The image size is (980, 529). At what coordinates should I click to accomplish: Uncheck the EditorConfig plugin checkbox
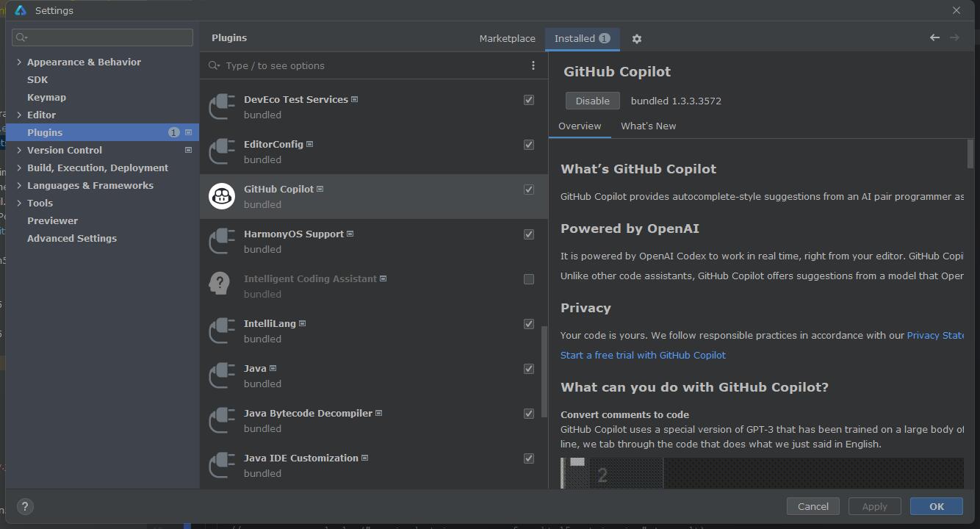point(529,145)
